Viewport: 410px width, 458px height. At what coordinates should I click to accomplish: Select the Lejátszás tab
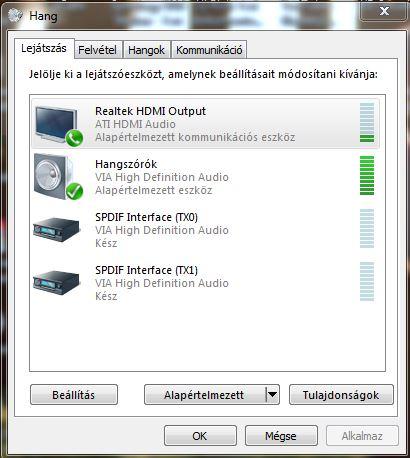pos(44,49)
